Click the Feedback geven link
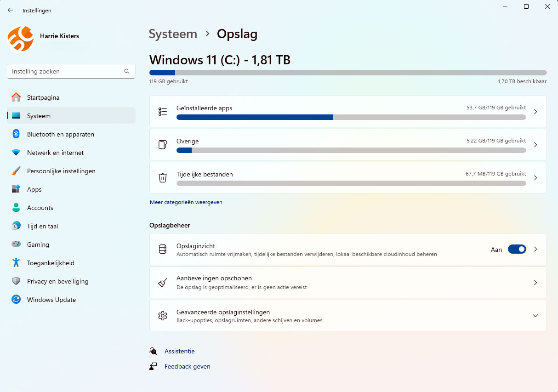 [x=188, y=366]
